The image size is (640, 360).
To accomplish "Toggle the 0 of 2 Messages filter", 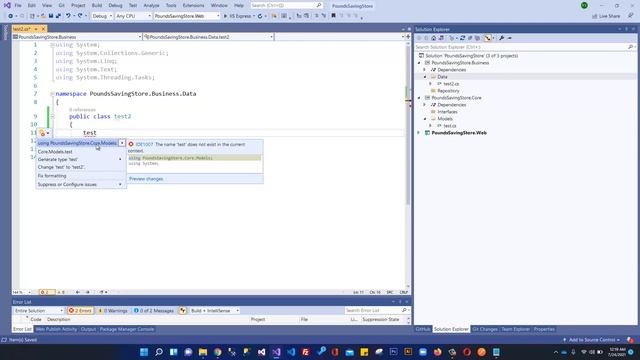I will click(153, 311).
